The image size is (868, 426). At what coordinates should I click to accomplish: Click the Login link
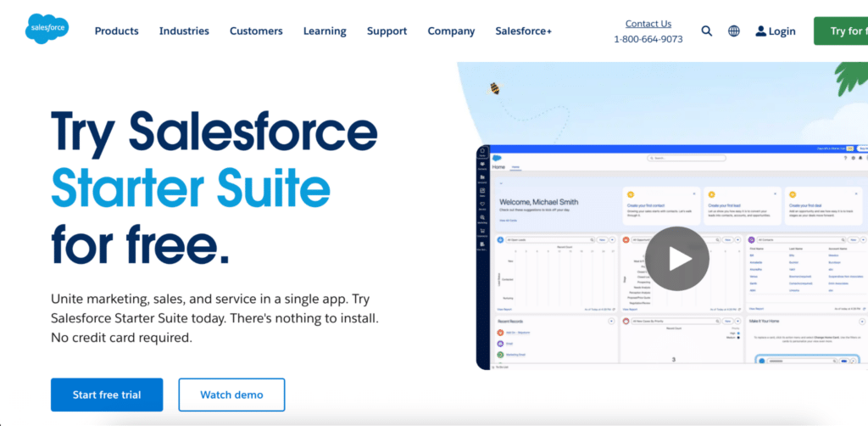[x=782, y=31]
